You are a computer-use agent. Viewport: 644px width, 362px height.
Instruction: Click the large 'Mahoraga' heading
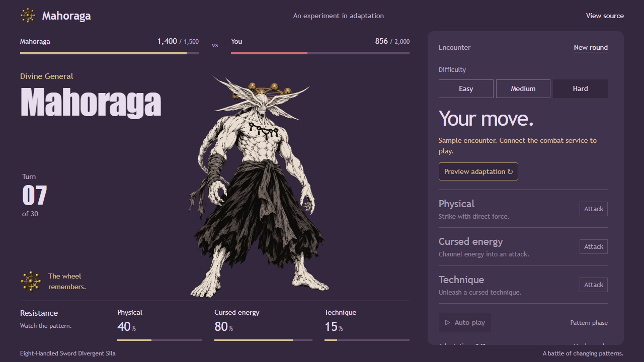(91, 103)
